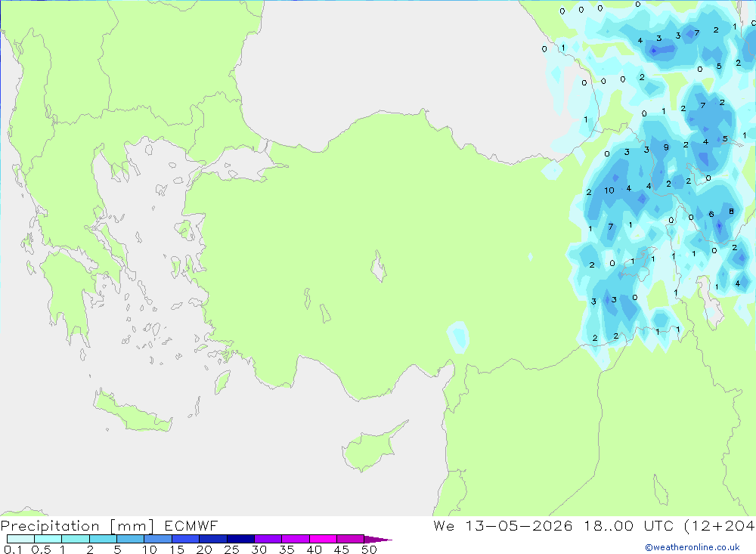Click the legend scale label "20"
The height and width of the screenshot is (554, 756).
click(x=204, y=549)
